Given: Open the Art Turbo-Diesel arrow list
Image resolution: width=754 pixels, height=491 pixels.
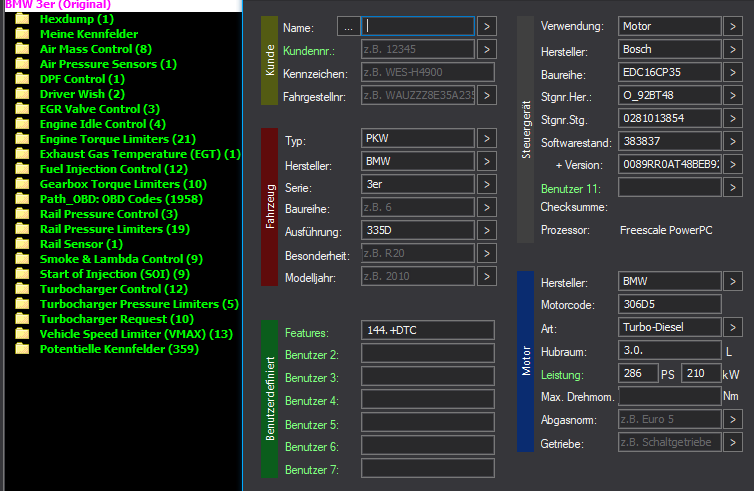Looking at the screenshot, I should (x=733, y=327).
